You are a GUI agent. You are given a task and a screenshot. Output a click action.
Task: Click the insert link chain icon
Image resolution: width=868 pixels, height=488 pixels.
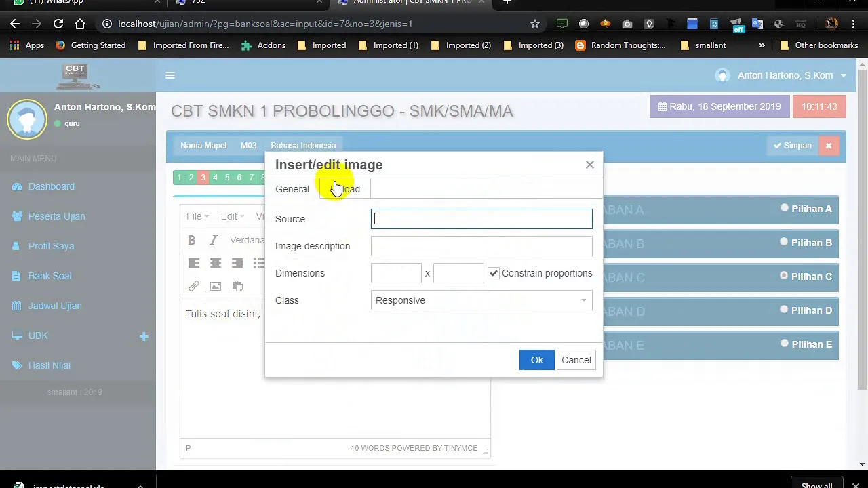[x=194, y=286]
